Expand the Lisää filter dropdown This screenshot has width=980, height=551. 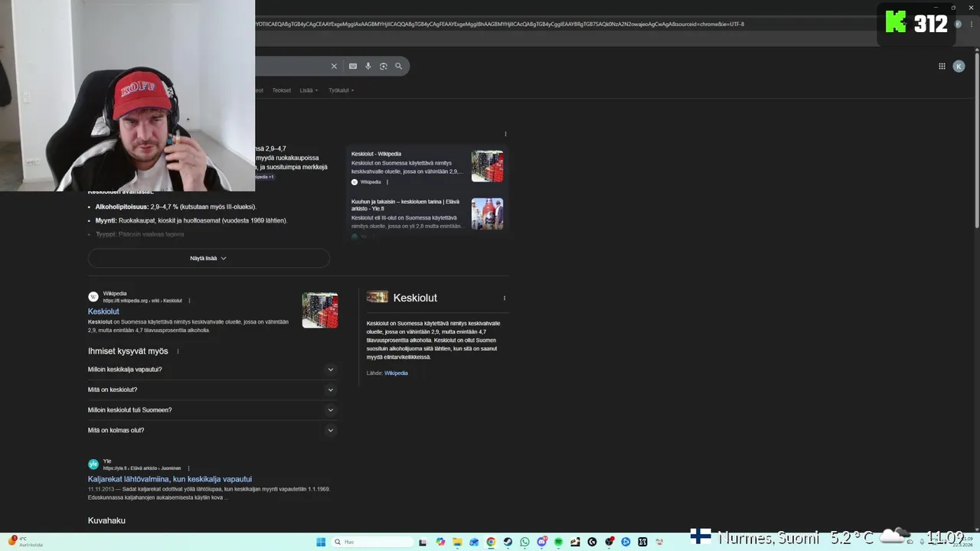point(309,90)
